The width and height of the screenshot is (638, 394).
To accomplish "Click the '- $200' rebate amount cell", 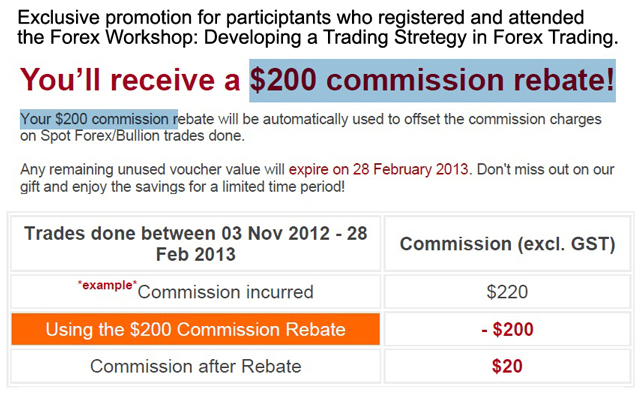I will (507, 329).
